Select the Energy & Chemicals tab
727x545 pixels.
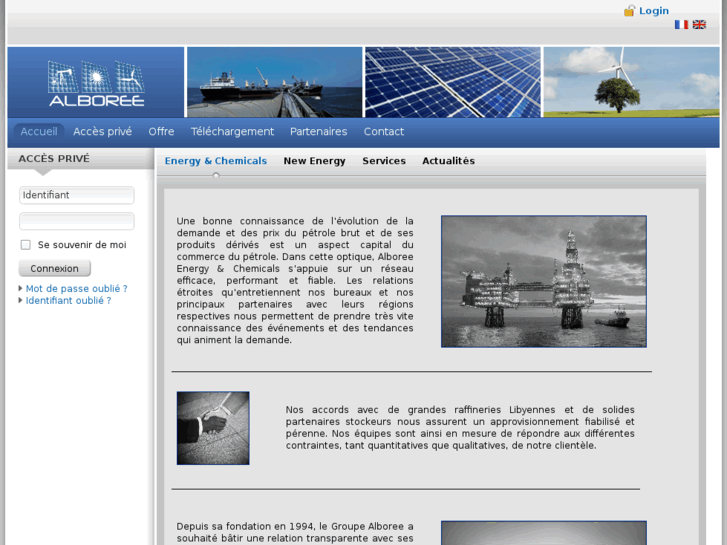click(216, 161)
